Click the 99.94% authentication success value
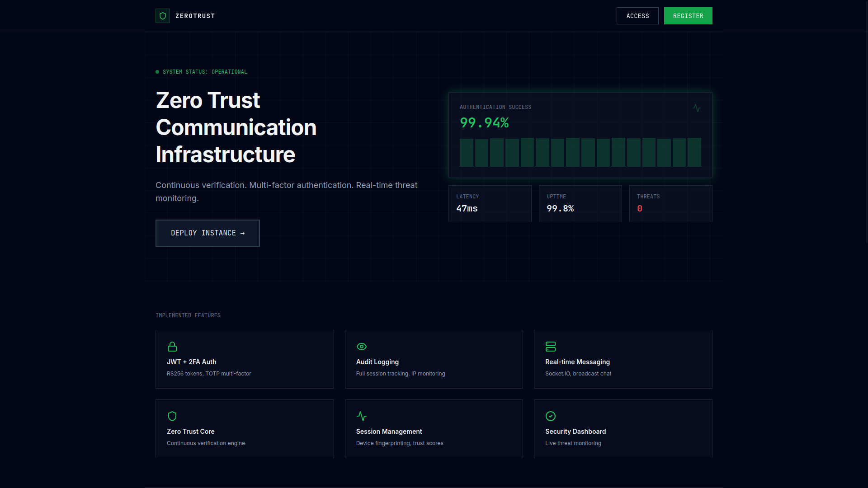Image resolution: width=868 pixels, height=488 pixels. click(484, 122)
